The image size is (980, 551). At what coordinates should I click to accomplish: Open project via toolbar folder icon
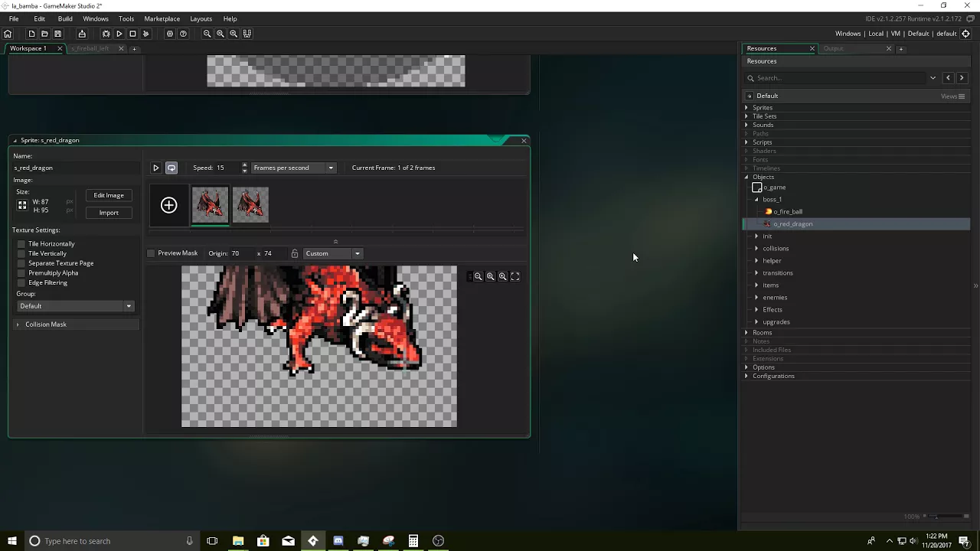pos(44,34)
